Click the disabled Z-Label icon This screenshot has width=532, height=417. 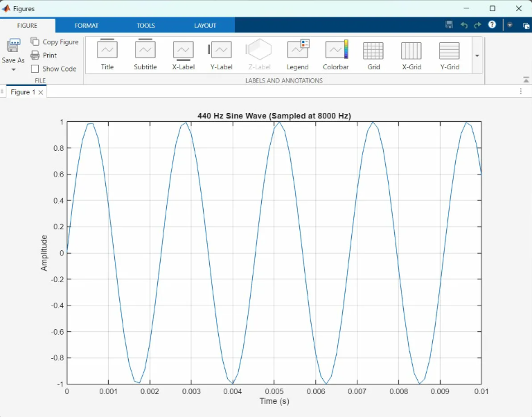259,50
